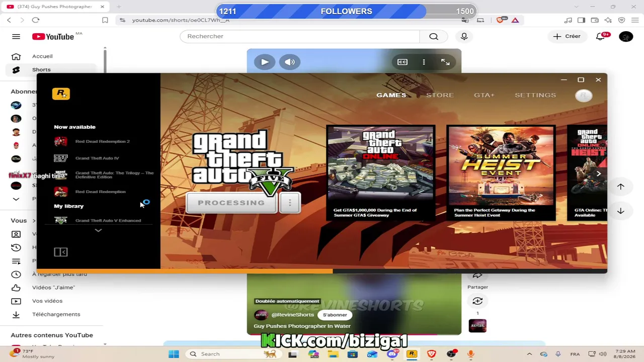Open Shorts in YouTube sidebar
Screen dimensions: 644x362
click(x=51, y=69)
